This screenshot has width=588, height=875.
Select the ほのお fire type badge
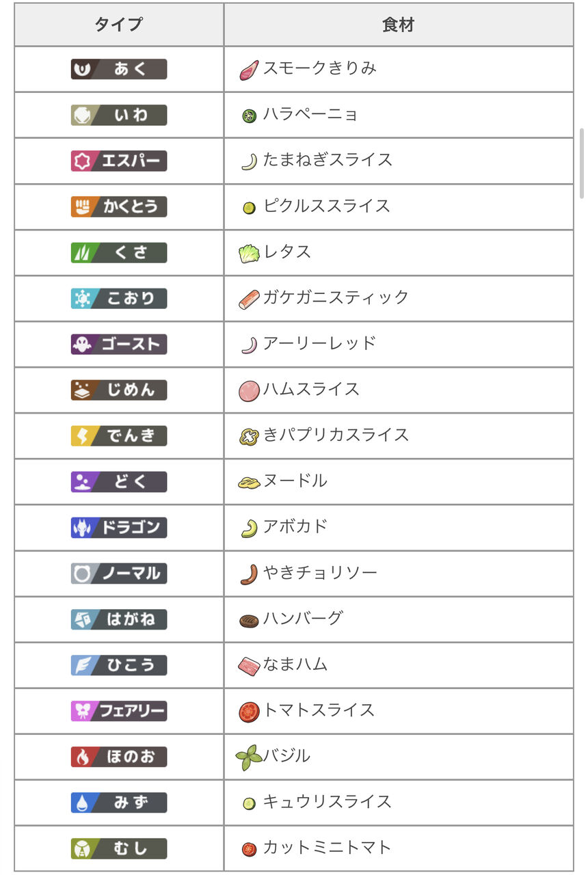pyautogui.click(x=119, y=757)
